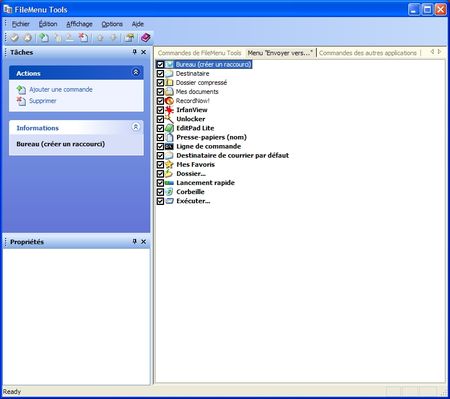Collapse the Informations section chevron
Screen dimensions: 450x399
[136, 127]
